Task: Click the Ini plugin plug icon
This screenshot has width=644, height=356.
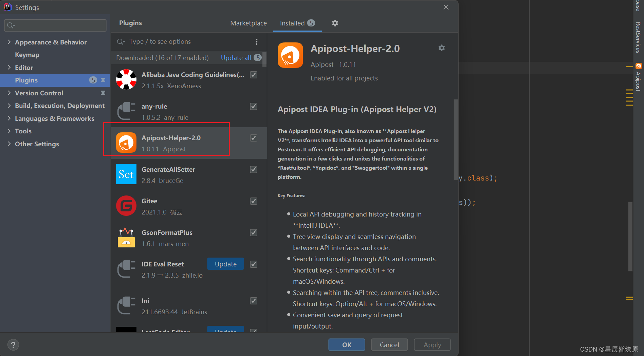Action: pos(126,305)
